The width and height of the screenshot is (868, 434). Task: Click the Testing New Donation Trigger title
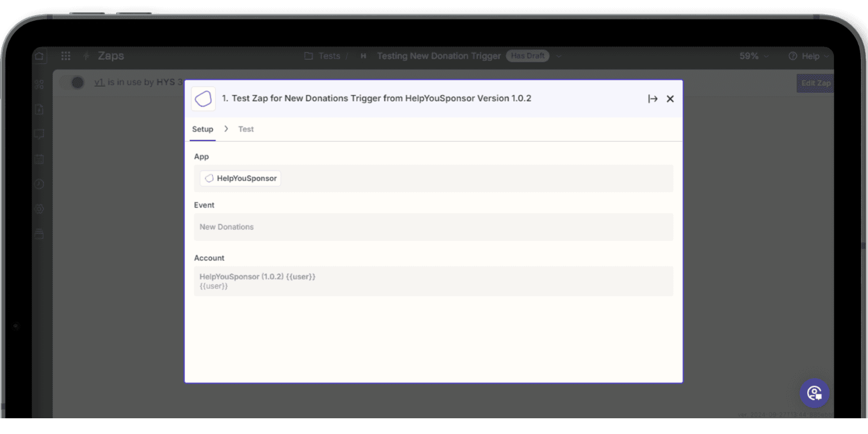(x=439, y=56)
